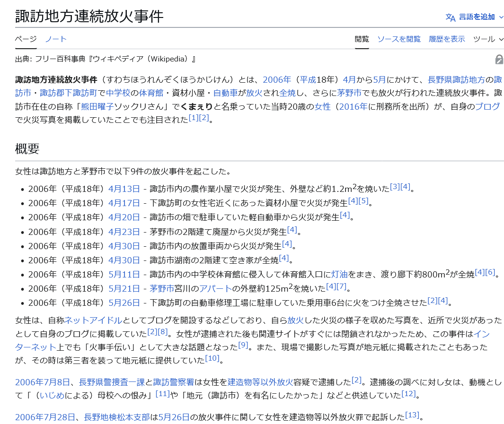Follow the 長野地検松本支部 link
Viewport: 504px width, 424px height.
(x=117, y=417)
